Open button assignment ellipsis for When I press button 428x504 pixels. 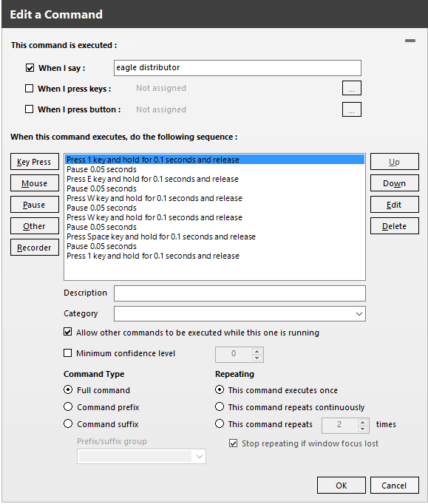pyautogui.click(x=351, y=109)
